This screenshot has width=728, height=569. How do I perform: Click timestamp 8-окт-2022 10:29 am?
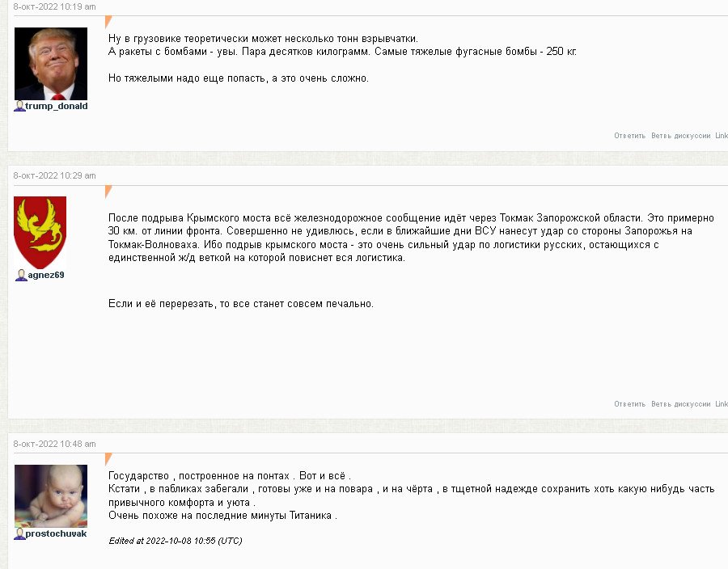click(54, 175)
